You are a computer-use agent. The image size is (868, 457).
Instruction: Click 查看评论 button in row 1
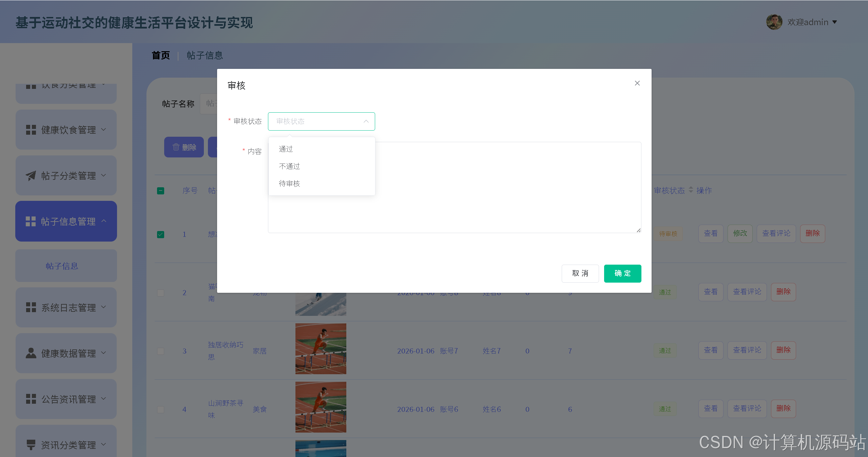[x=776, y=233]
